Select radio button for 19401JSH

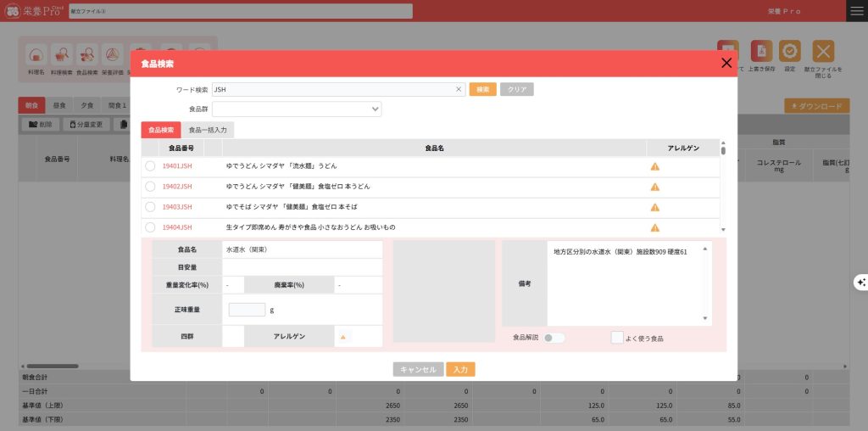pos(150,165)
